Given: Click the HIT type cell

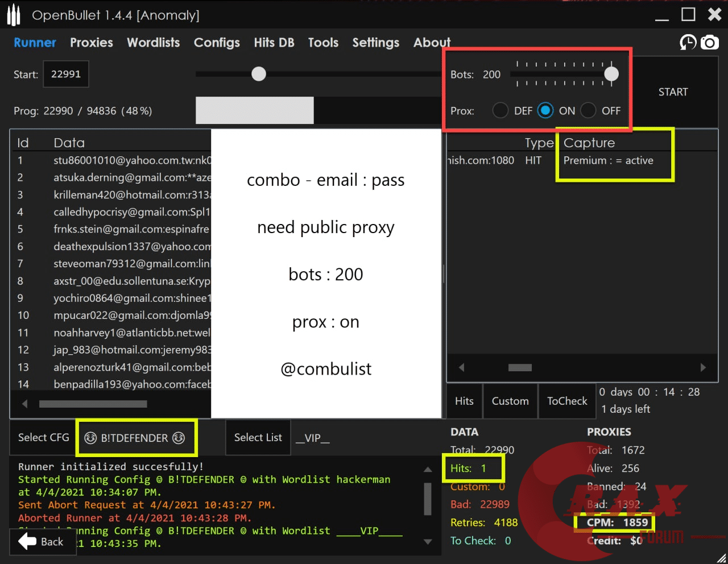Looking at the screenshot, I should [x=533, y=160].
